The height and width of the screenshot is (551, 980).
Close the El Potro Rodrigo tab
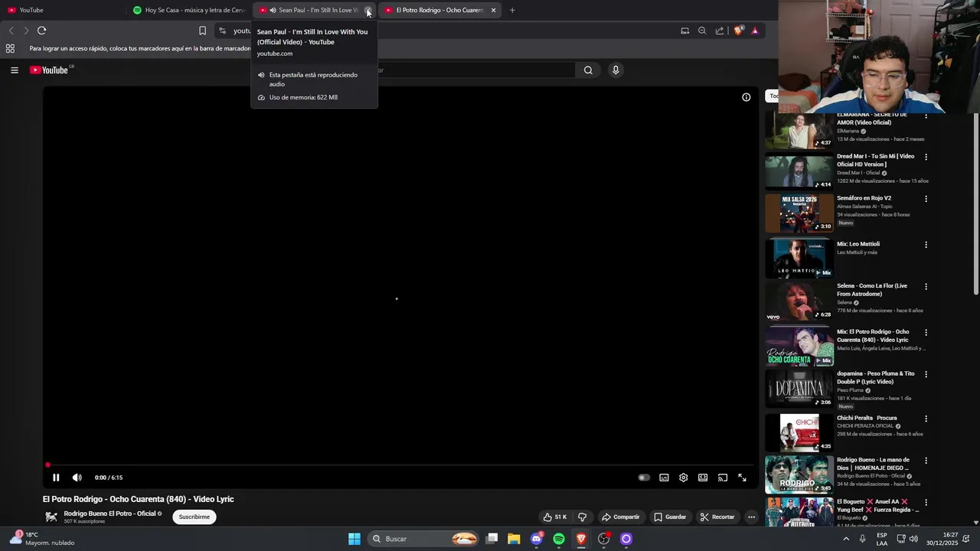pos(493,10)
